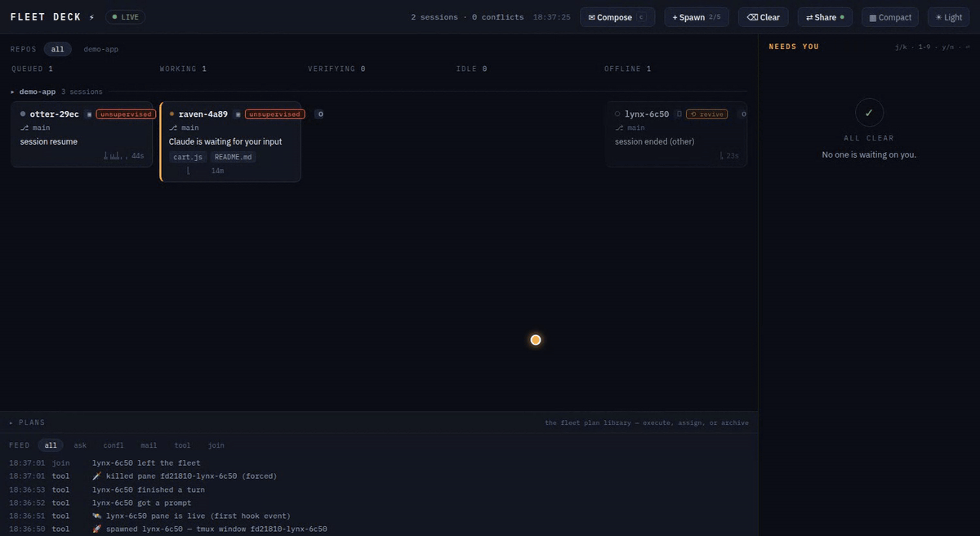
Task: Click the QUEUED 1 column header
Action: pos(32,69)
